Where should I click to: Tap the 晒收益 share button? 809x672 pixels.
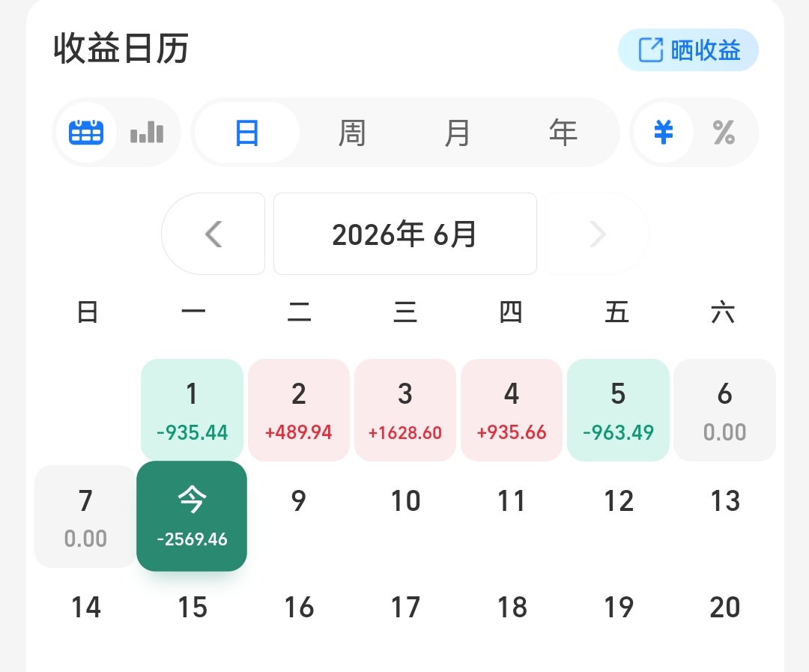coord(688,50)
